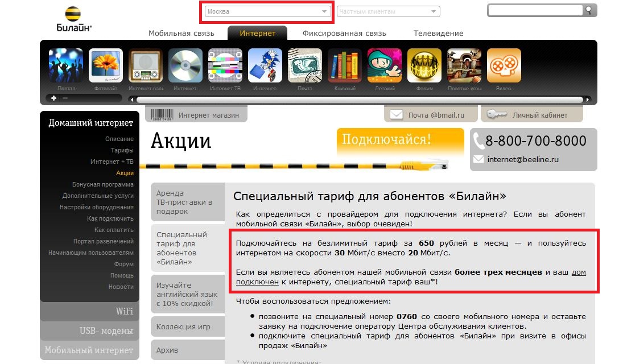Click the phone handset icon near 8-800-700-8000
The width and height of the screenshot is (623, 364).
(478, 140)
